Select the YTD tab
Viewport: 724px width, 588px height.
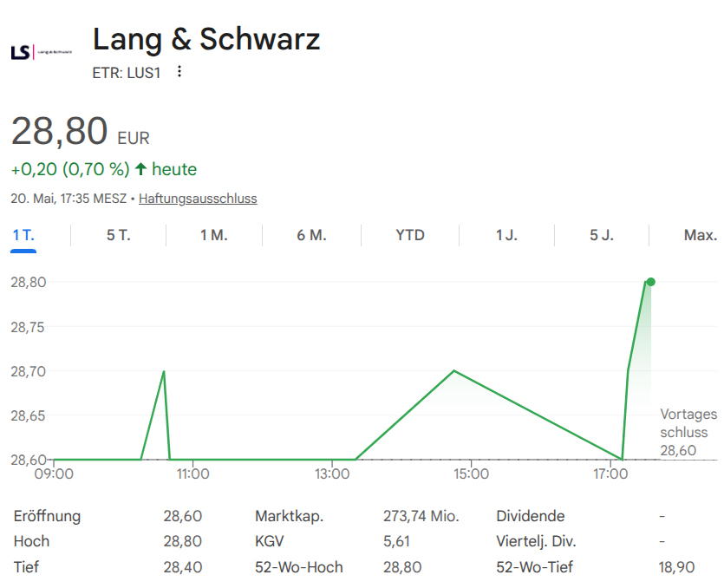[x=410, y=236]
